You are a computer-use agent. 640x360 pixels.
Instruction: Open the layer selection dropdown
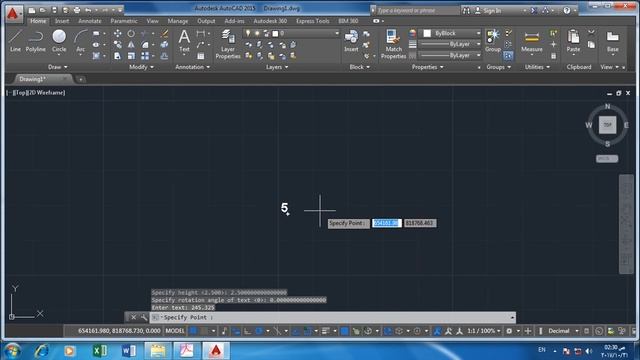[337, 33]
